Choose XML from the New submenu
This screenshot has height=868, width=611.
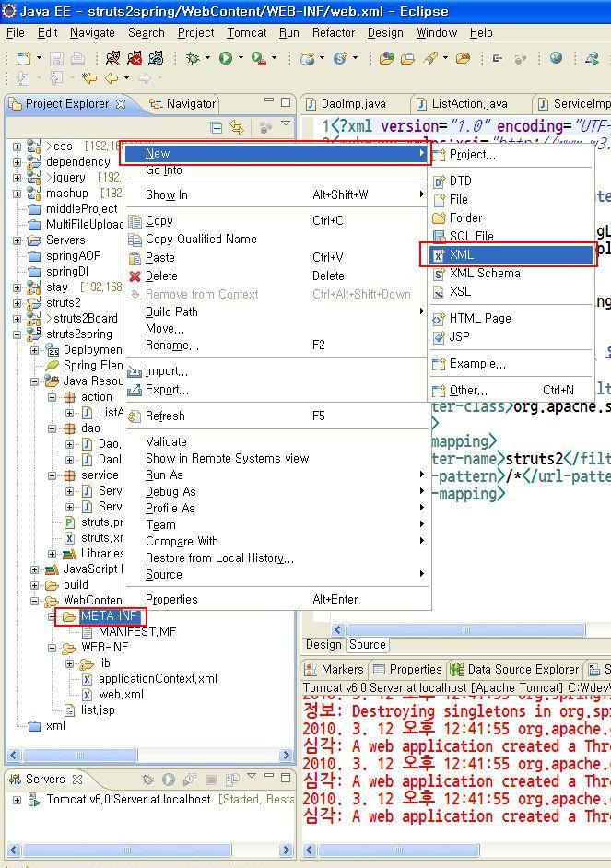pyautogui.click(x=512, y=254)
